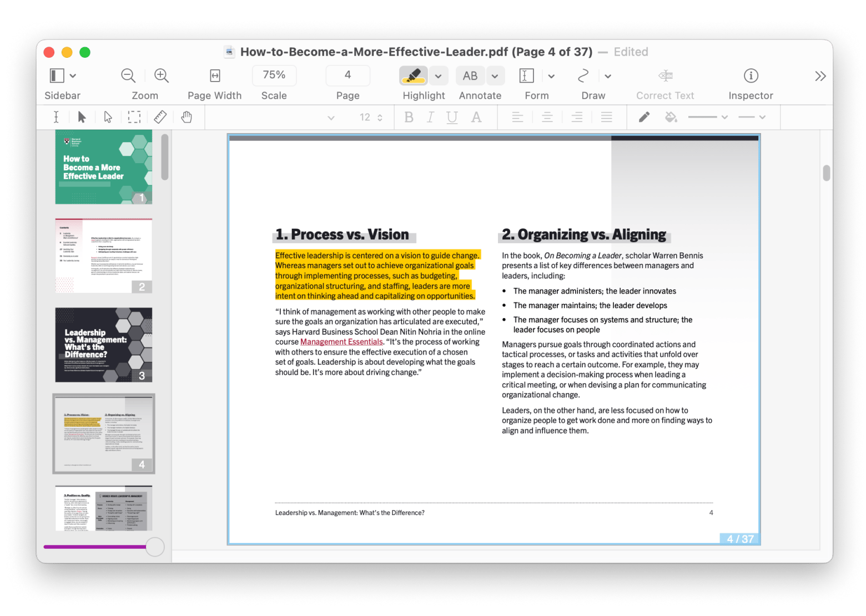Click the Zoom Out magnifier icon
866x616 pixels.
click(128, 75)
